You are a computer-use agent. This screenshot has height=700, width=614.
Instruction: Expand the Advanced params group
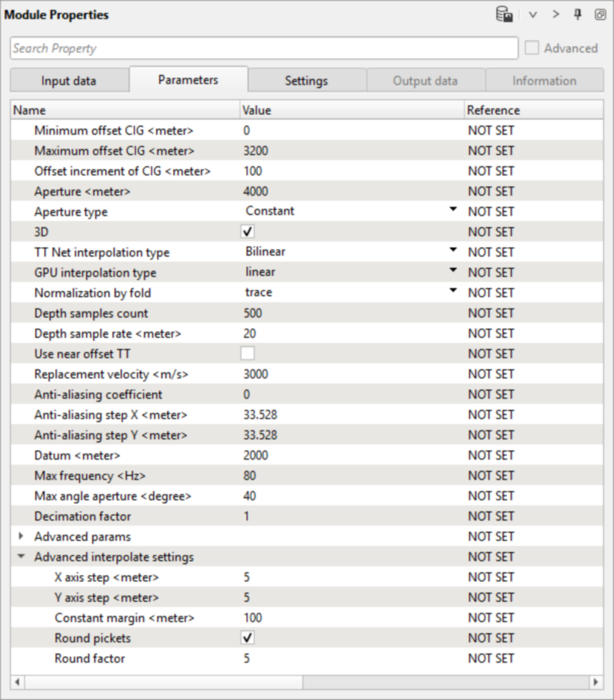click(21, 536)
